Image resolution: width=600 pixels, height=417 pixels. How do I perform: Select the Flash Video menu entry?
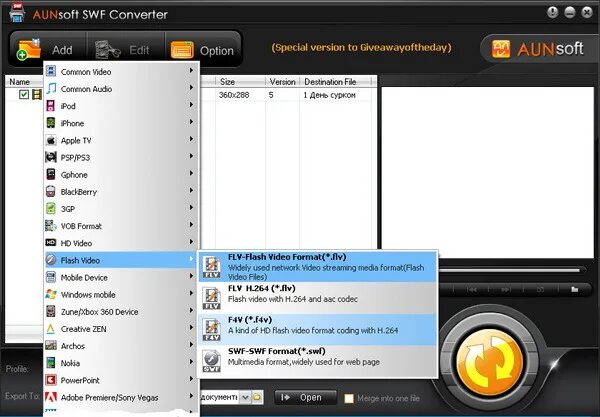(121, 260)
